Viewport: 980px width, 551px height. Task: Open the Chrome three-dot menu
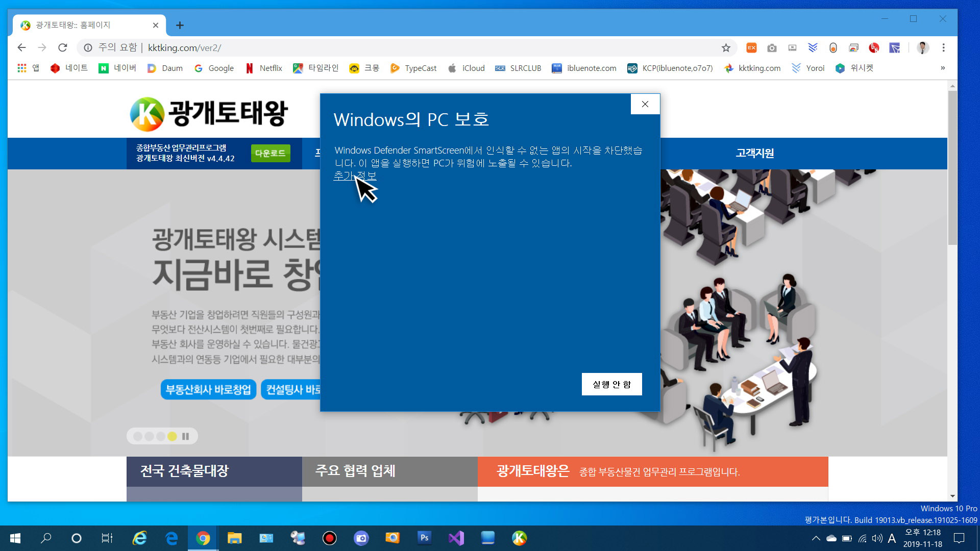[x=943, y=47]
